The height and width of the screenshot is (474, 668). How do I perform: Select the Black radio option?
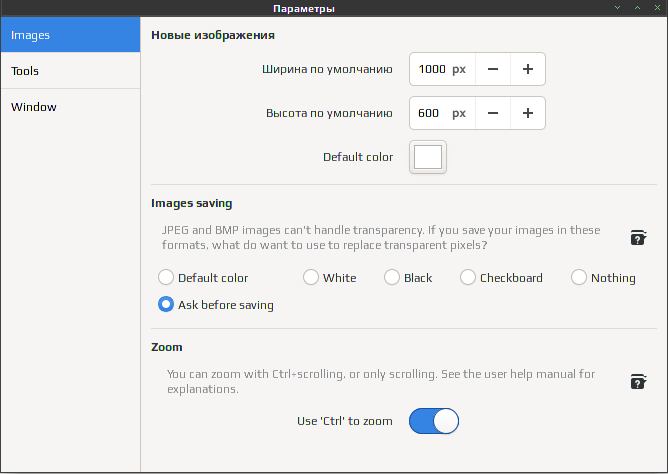(x=408, y=278)
